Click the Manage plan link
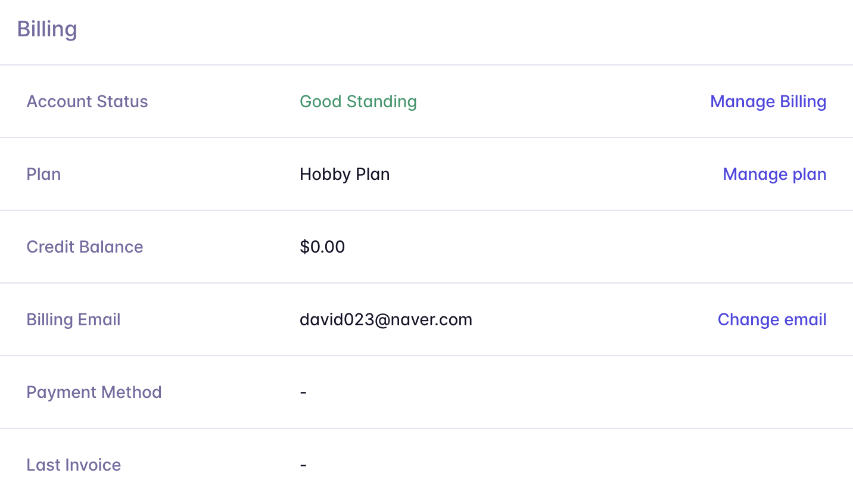The height and width of the screenshot is (504, 853). click(x=774, y=175)
